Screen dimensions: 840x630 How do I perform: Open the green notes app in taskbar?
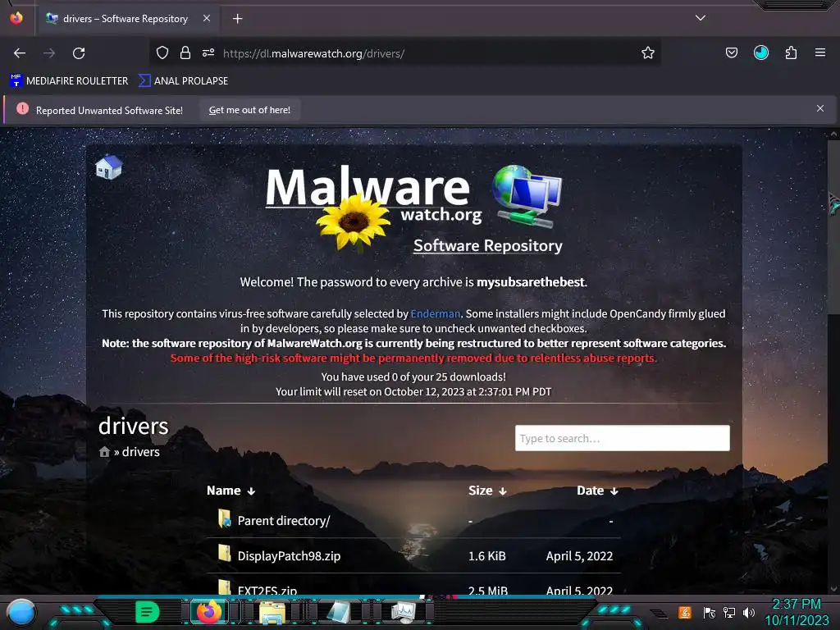coord(148,612)
